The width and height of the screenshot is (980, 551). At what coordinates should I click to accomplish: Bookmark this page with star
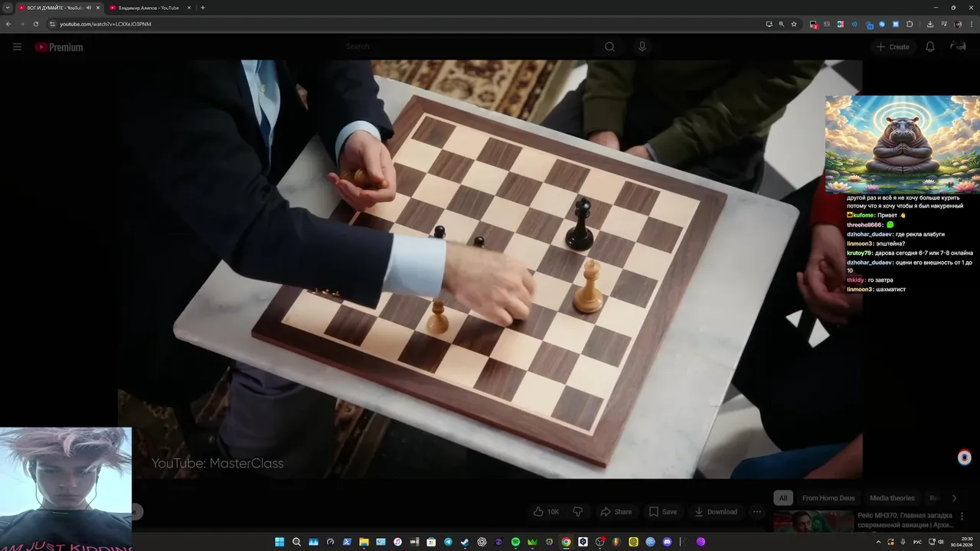pos(794,24)
